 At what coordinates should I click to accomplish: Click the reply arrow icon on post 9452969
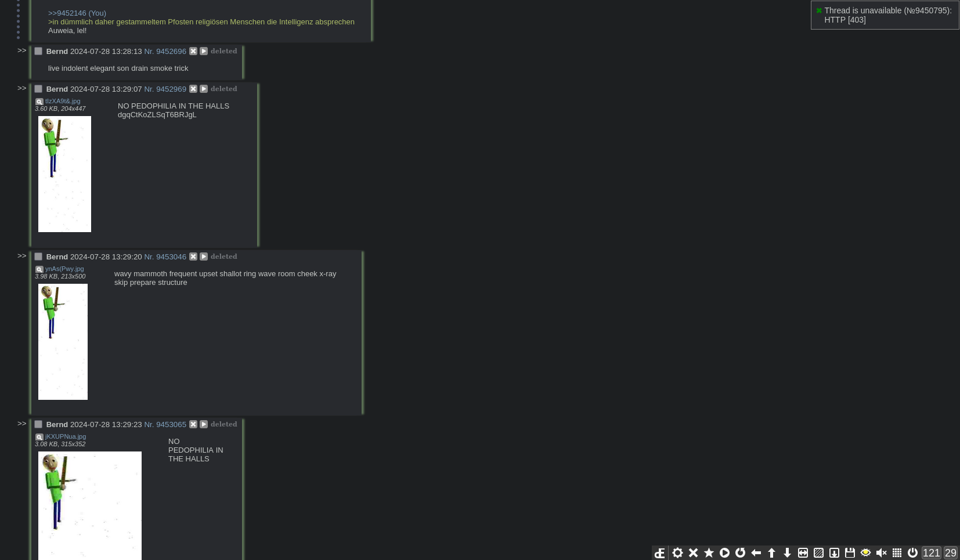204,89
